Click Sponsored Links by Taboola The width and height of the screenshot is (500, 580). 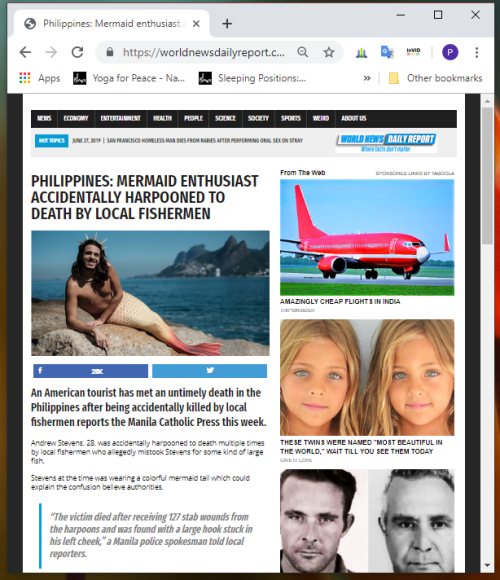click(415, 173)
